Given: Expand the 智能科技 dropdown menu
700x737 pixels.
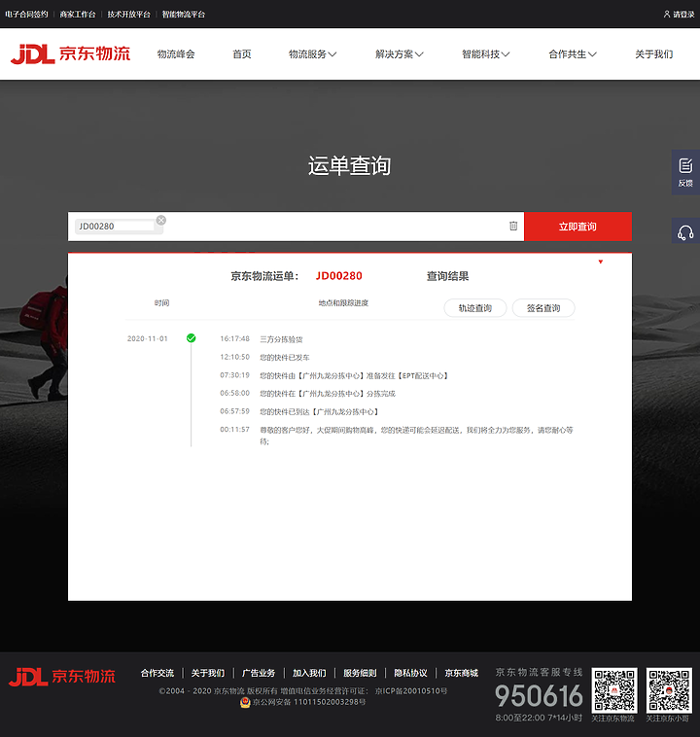Looking at the screenshot, I should point(486,54).
